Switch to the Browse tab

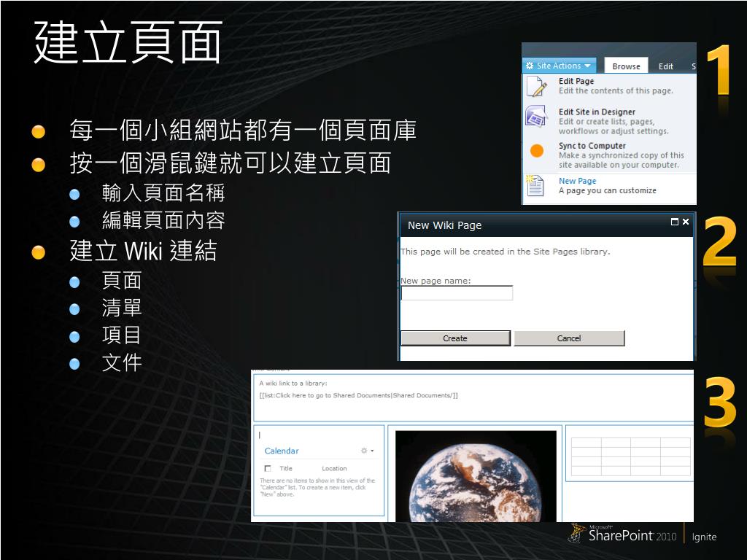coord(626,66)
